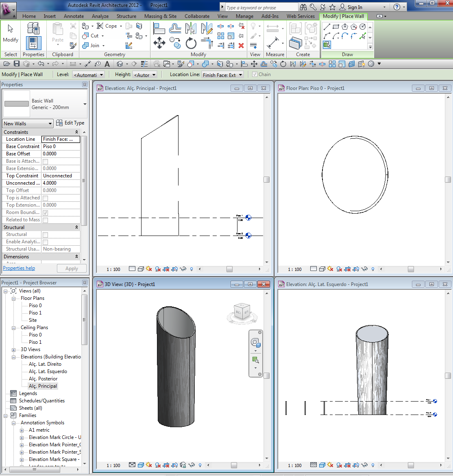The width and height of the screenshot is (453, 476).
Task: Choose the Circle draw tool
Action: click(x=363, y=27)
